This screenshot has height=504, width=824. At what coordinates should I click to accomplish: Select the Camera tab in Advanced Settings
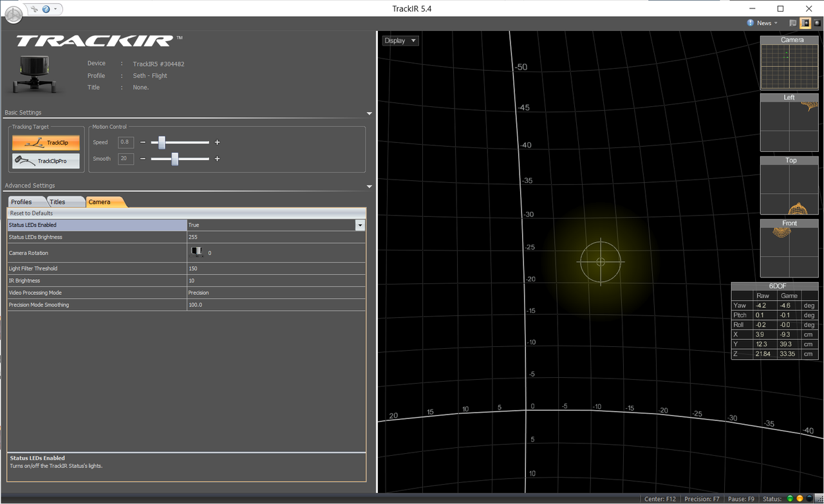pyautogui.click(x=104, y=202)
